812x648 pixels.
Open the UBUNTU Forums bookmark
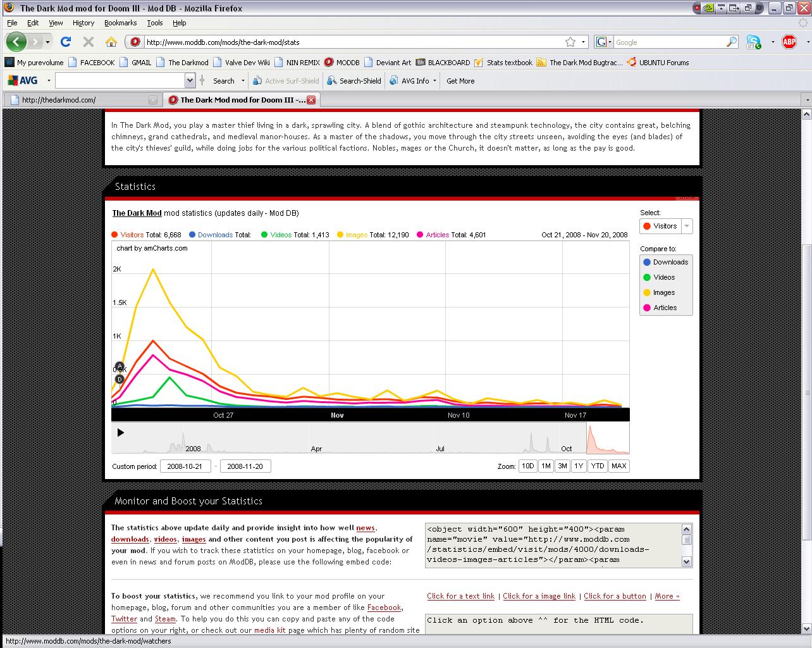click(x=658, y=63)
